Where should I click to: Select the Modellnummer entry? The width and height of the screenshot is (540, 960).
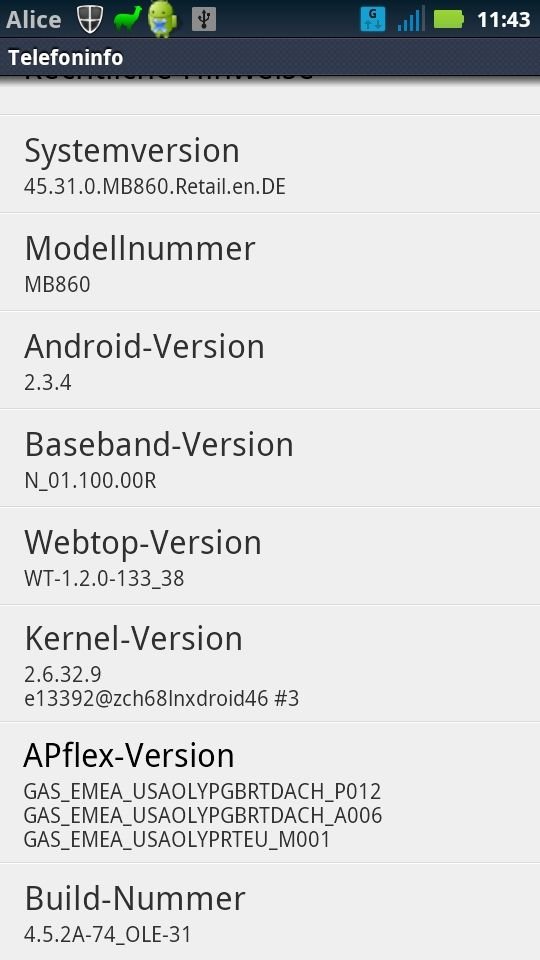pyautogui.click(x=270, y=262)
